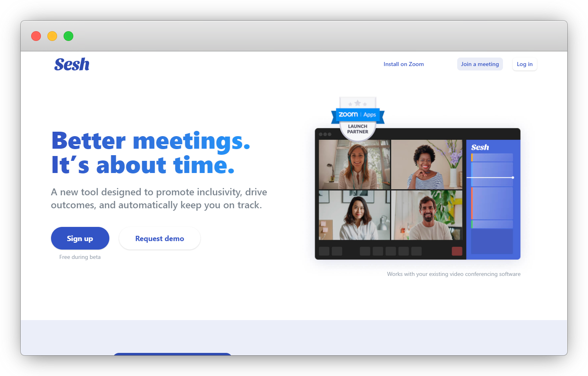Click the Zoom Apps Launch Partner badge

pyautogui.click(x=358, y=119)
